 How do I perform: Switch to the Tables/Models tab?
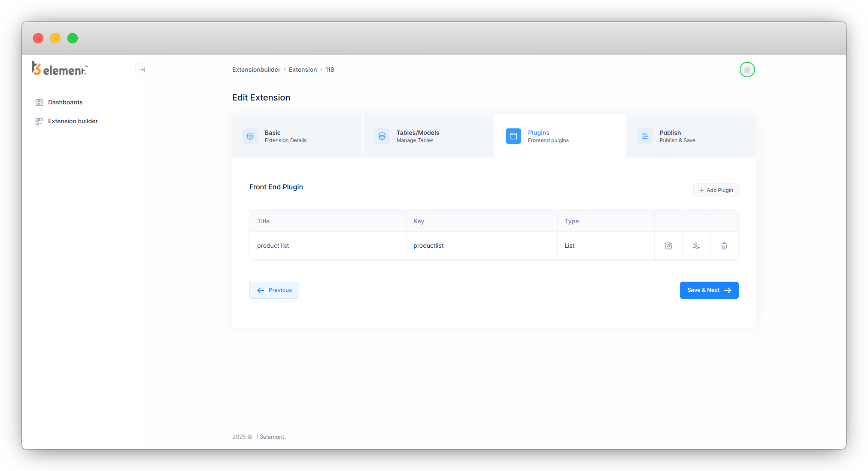click(x=428, y=136)
